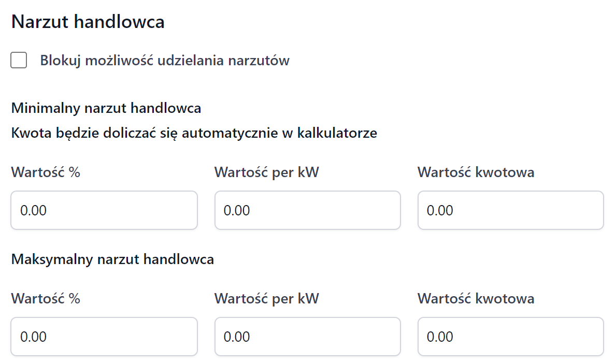Select the maximum Wartość kwotowa input field

510,337
